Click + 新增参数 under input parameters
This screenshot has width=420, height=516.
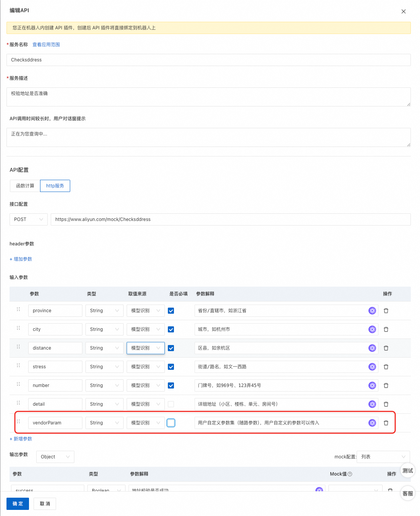pyautogui.click(x=21, y=439)
